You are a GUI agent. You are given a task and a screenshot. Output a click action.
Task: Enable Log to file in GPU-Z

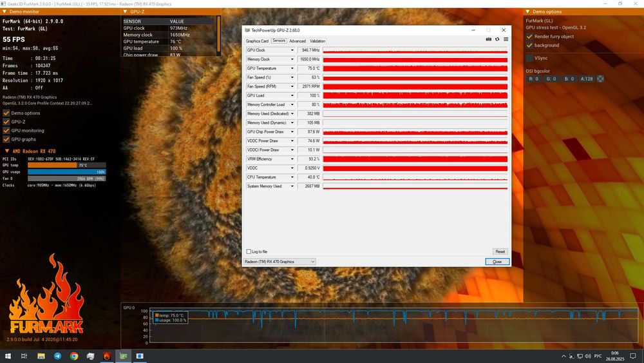click(249, 251)
